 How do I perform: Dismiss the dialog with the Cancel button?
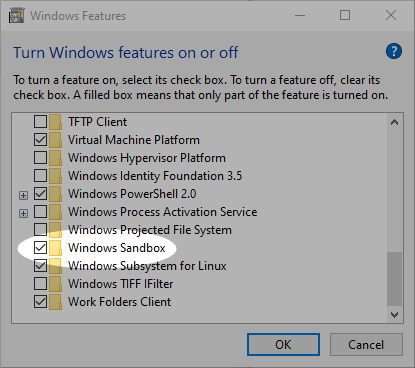366,345
